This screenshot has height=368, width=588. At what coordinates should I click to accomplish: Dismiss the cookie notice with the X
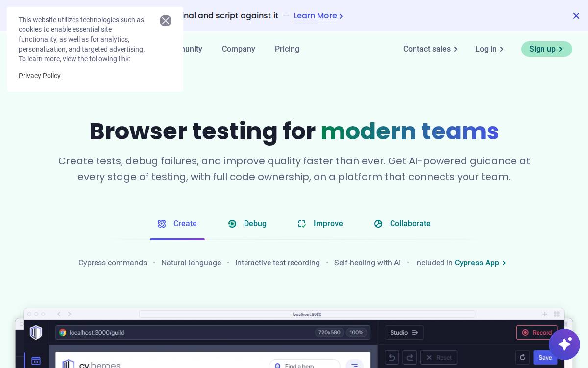(x=166, y=21)
